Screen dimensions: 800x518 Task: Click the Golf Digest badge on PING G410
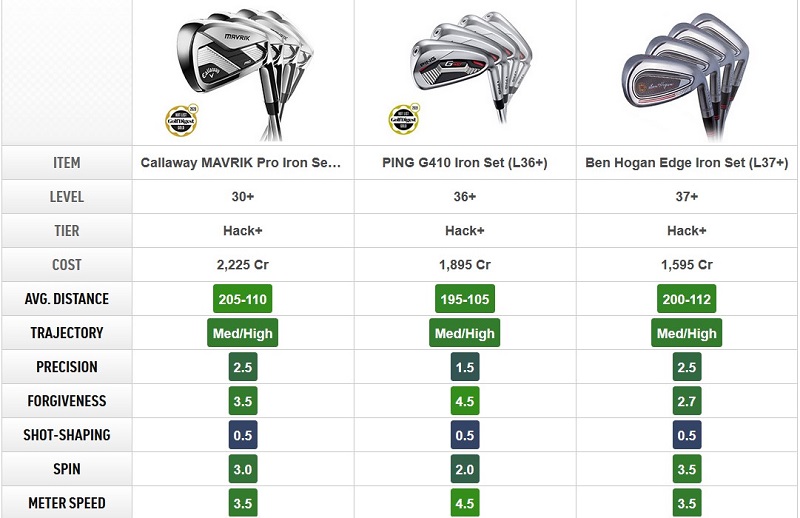pos(404,119)
